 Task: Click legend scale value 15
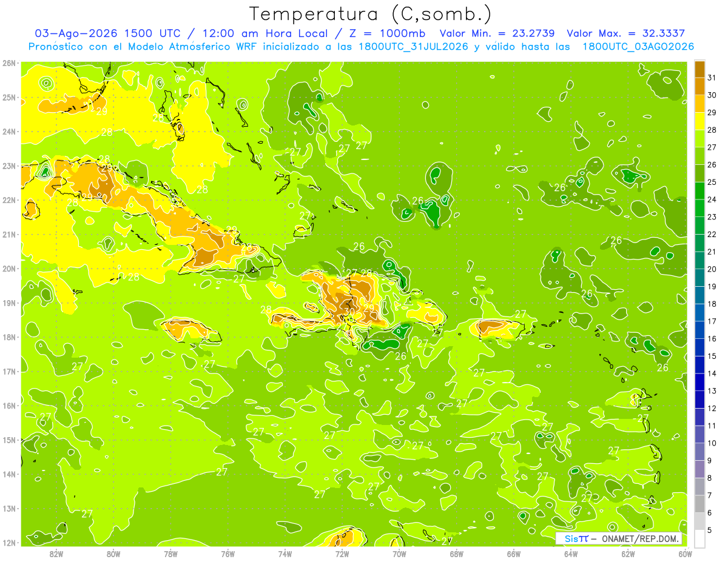pos(712,356)
